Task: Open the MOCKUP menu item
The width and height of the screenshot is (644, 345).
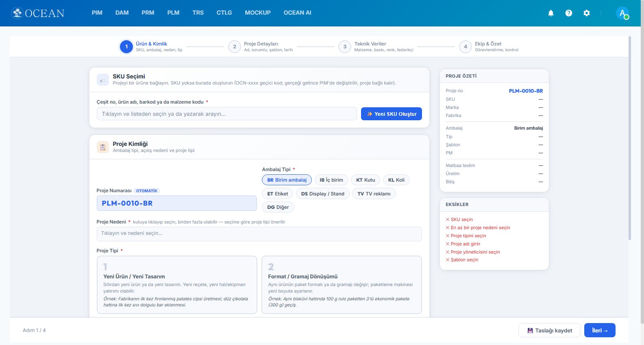Action: point(258,13)
